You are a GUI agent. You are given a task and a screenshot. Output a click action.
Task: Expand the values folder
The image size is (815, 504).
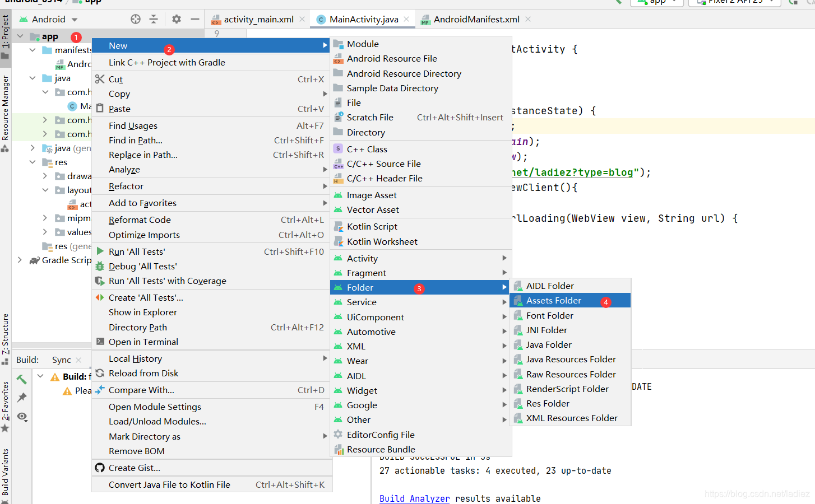(x=45, y=232)
